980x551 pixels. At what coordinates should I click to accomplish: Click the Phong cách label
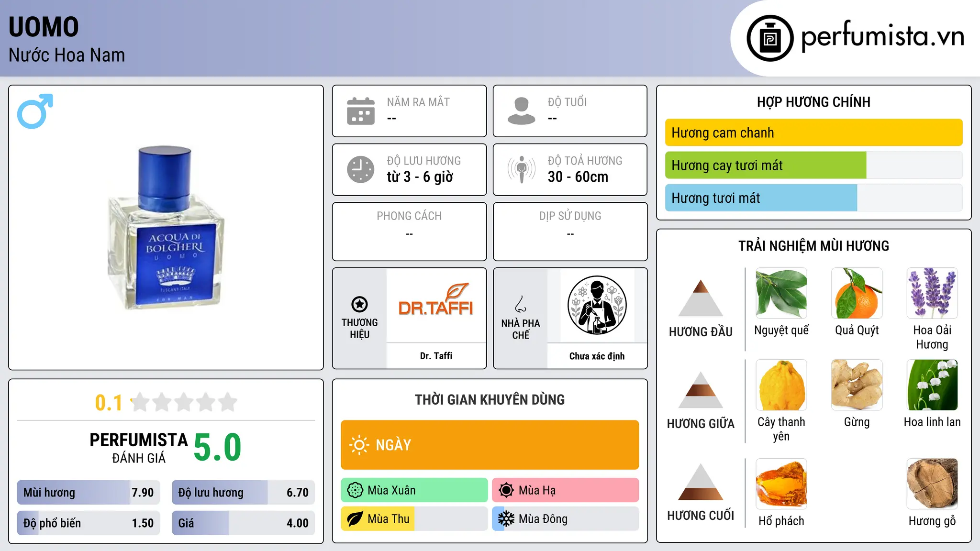409,216
